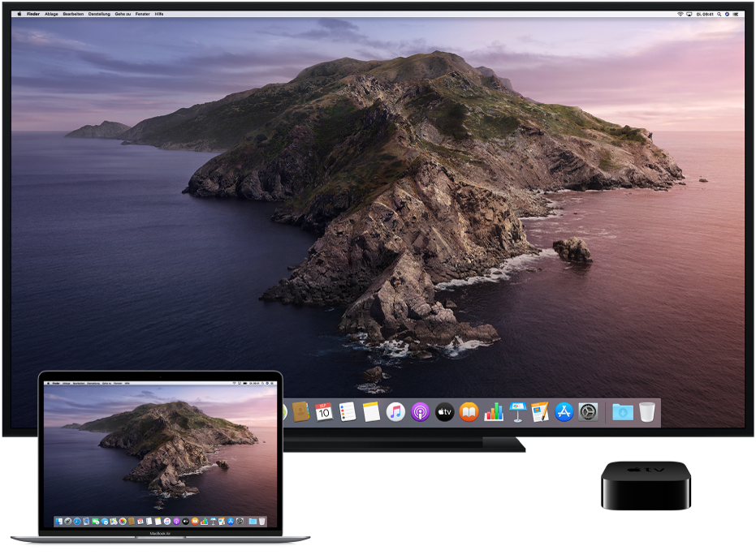
Task: Click the Trash at the Dock's end
Action: pos(647,412)
